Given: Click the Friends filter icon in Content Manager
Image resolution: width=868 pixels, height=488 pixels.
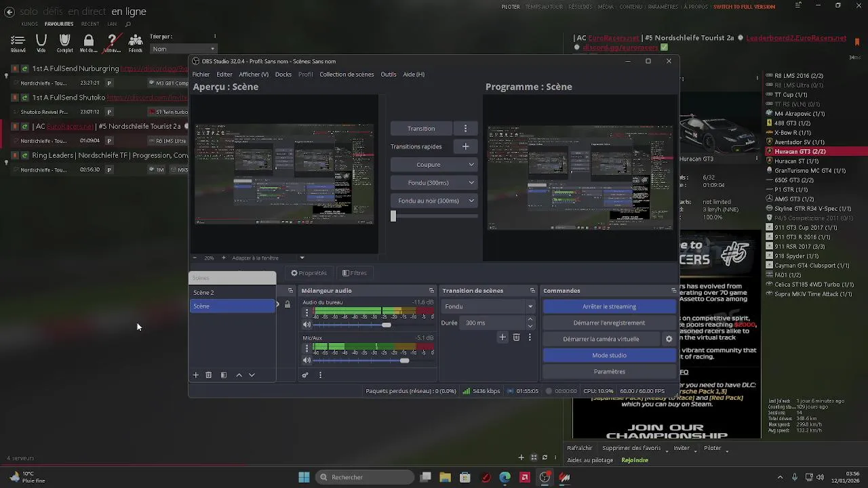Looking at the screenshot, I should click(x=136, y=43).
